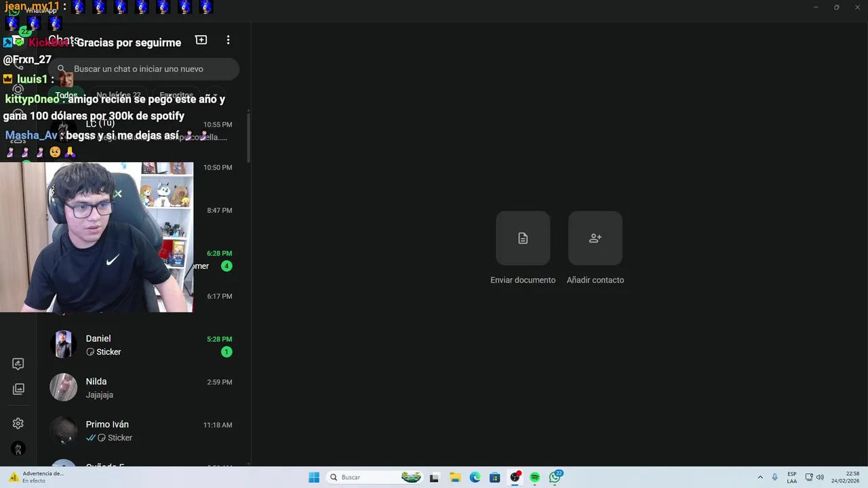
Task: Open Microsoft Edge from taskbar
Action: (x=475, y=477)
